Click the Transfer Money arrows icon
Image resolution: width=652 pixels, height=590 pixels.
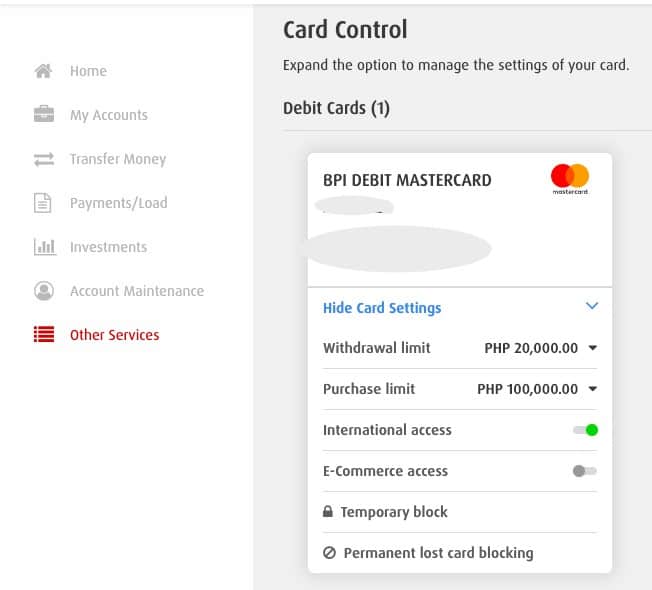click(43, 159)
